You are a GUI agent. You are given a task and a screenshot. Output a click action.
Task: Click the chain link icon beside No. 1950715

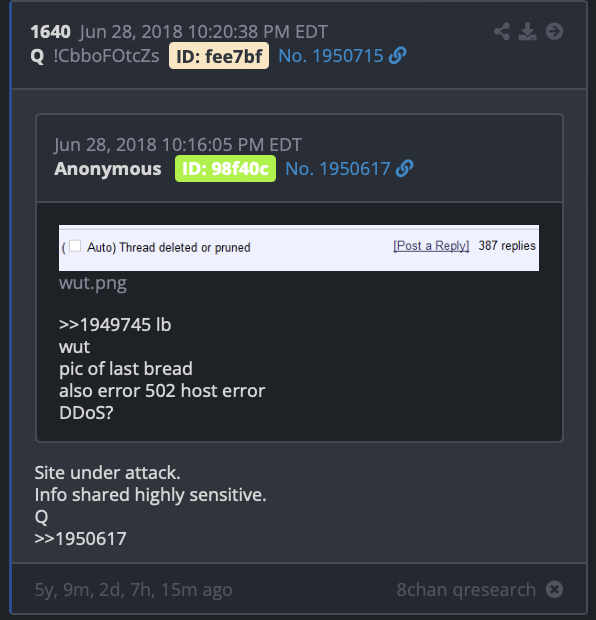pyautogui.click(x=397, y=55)
